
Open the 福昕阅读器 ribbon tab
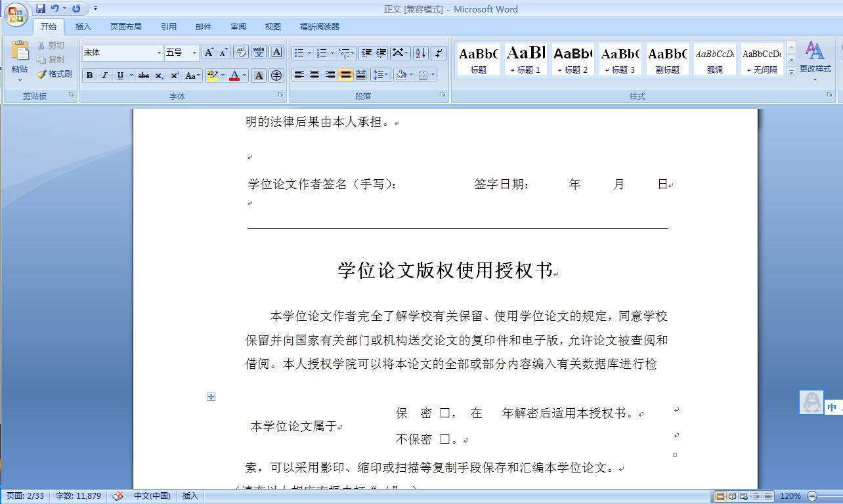click(320, 26)
